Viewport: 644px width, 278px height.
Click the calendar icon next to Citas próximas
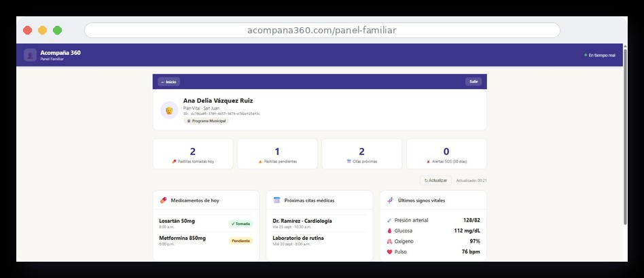pyautogui.click(x=349, y=162)
